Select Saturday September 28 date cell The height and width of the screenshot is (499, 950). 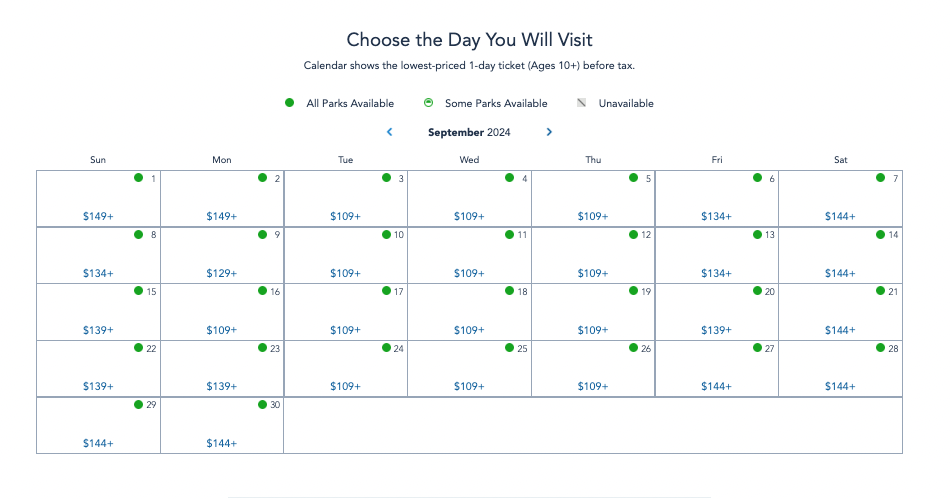[x=840, y=368]
